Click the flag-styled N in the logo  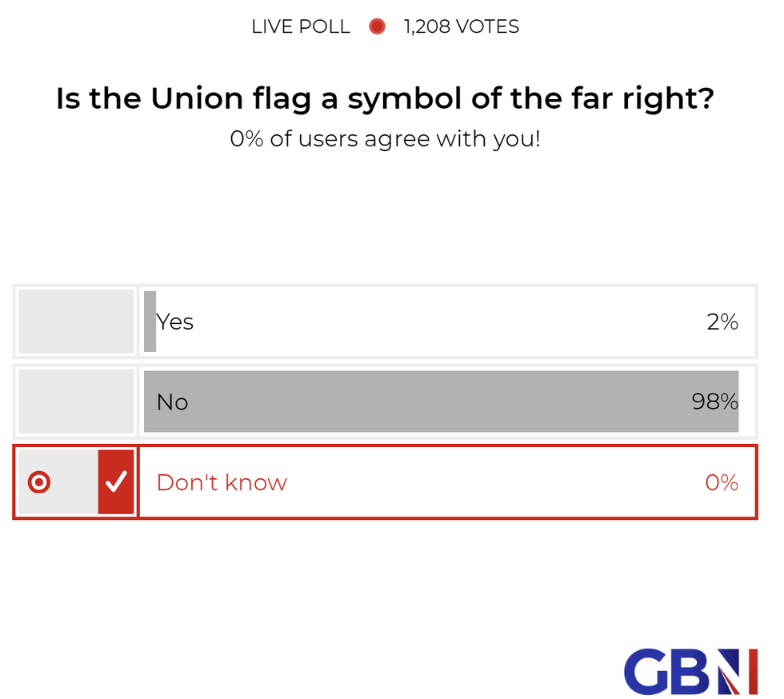click(736, 672)
